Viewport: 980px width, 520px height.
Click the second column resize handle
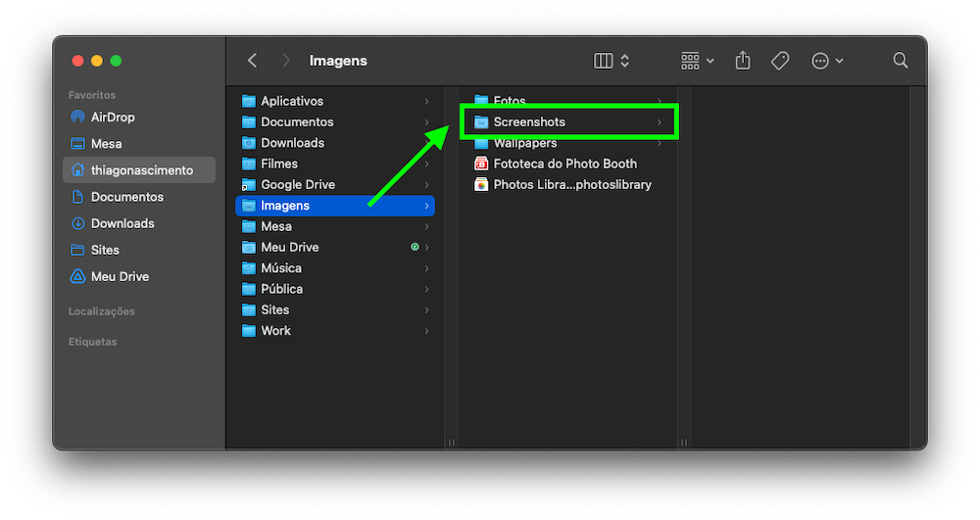[x=684, y=443]
